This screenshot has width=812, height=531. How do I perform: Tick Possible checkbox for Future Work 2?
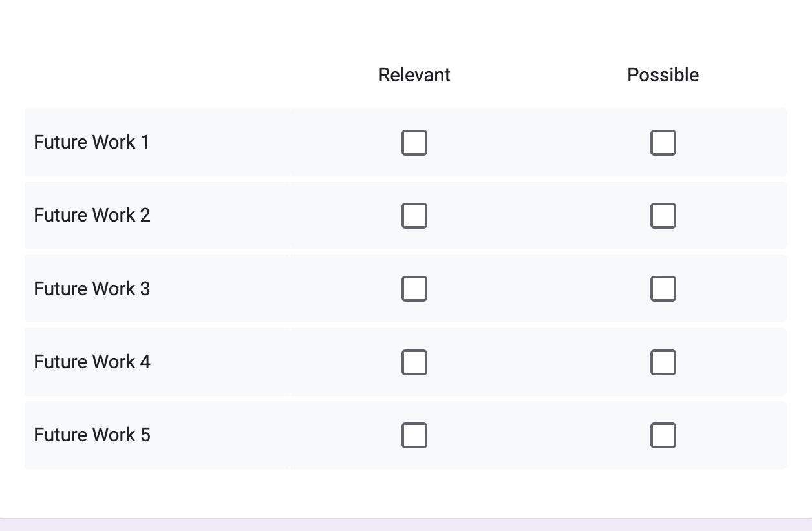pos(663,216)
